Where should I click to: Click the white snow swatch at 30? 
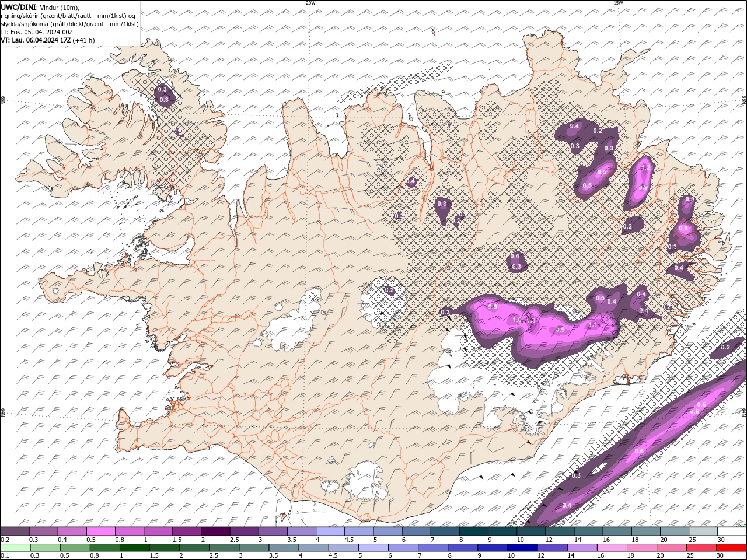[x=732, y=531]
